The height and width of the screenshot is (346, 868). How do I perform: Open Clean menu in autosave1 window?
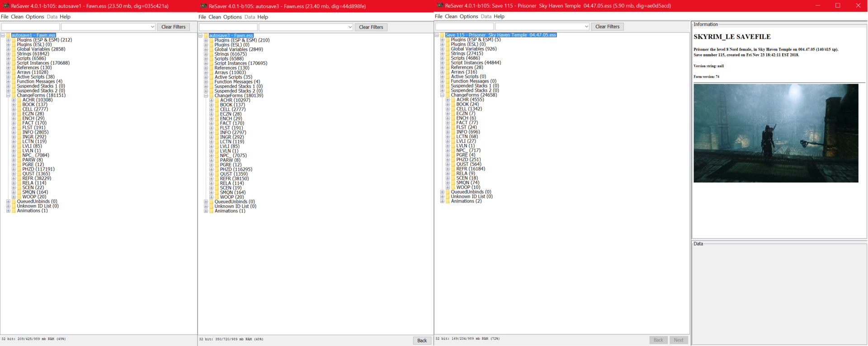tap(17, 17)
